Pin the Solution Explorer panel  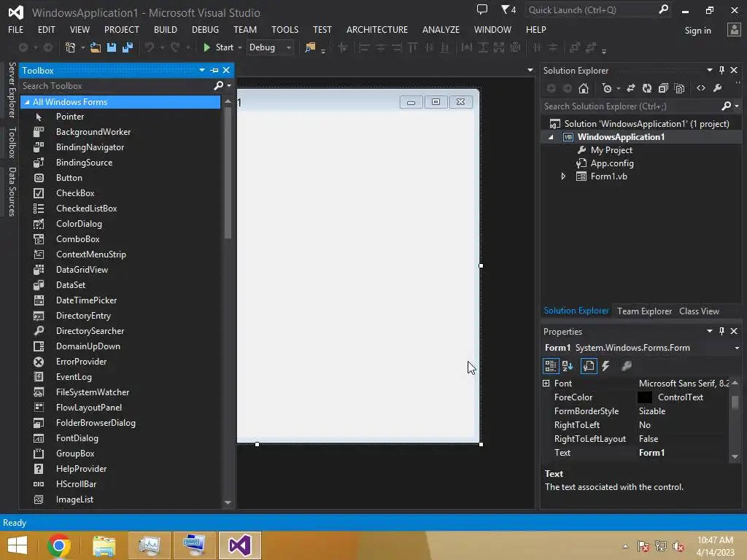coord(721,71)
